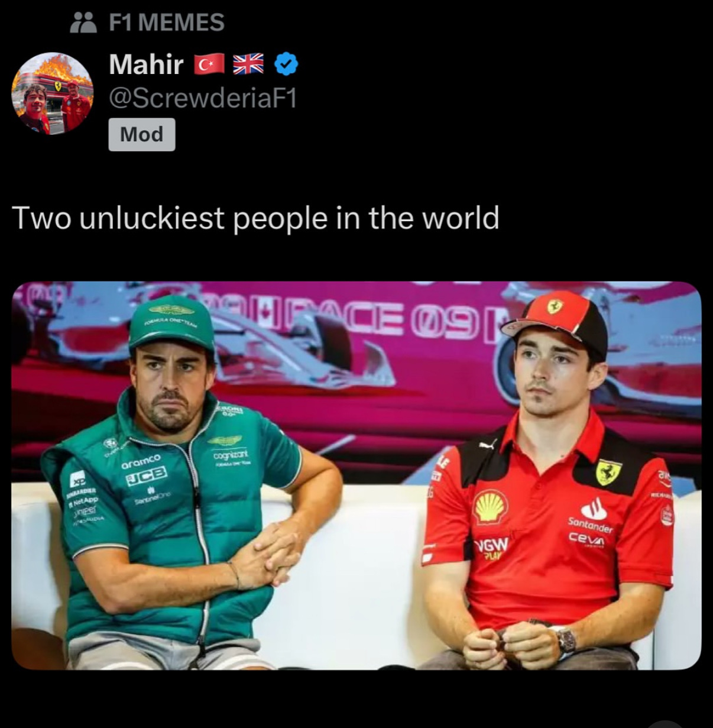Select the tweet text about unluckiest people

[x=255, y=218]
